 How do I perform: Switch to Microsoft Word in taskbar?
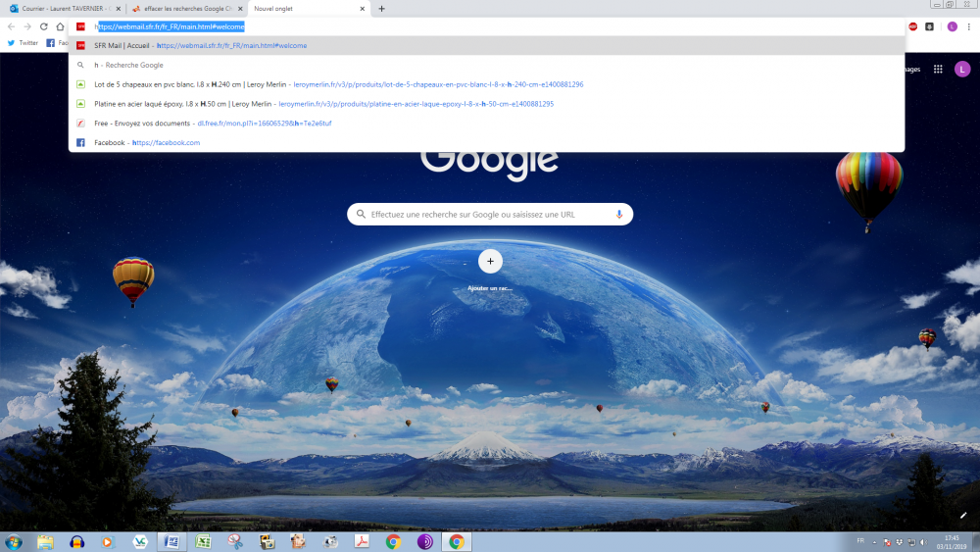[x=171, y=541]
